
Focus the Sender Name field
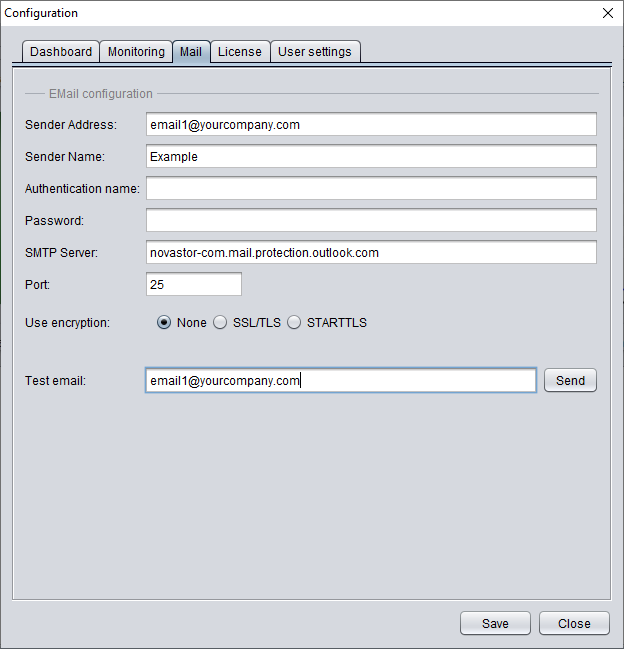tap(371, 156)
